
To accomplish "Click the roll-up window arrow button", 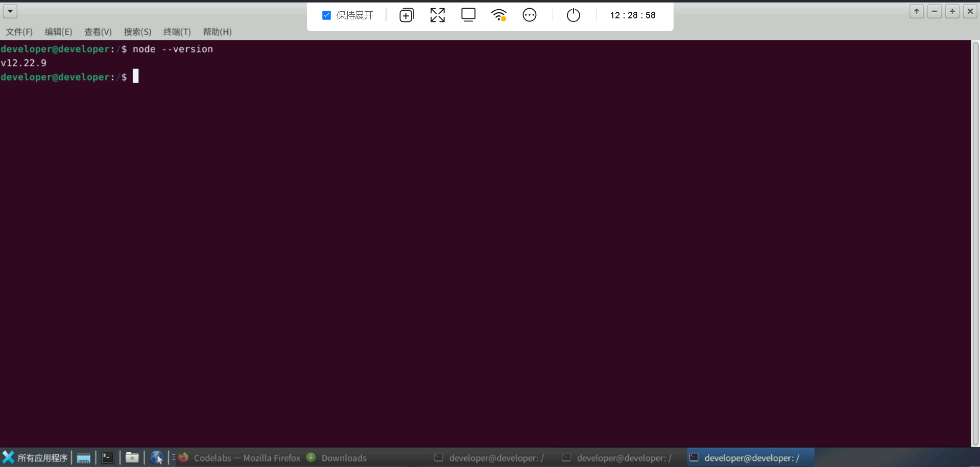I will click(917, 11).
